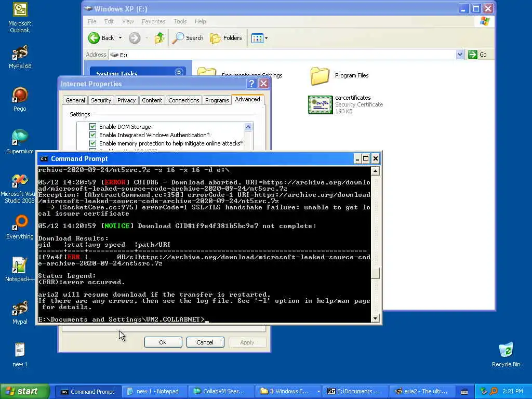Open the Program Files folder
Viewport: 532px width, 399px height.
(x=339, y=75)
